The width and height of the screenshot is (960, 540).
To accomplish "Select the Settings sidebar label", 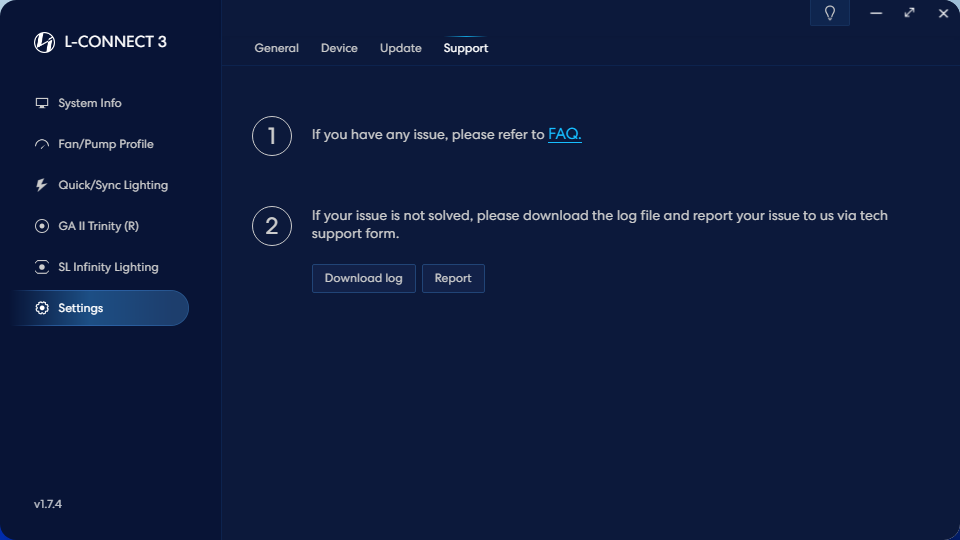I will (x=80, y=308).
